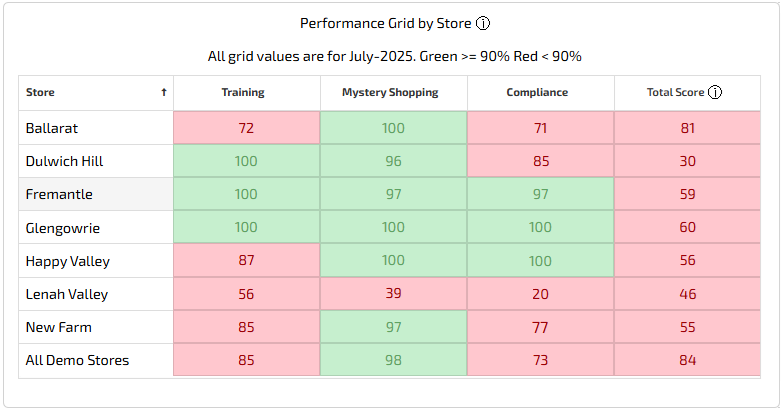Click Lenah Valley's Mystery Shopping score 39
Image resolution: width=783 pixels, height=411 pixels.
393,294
